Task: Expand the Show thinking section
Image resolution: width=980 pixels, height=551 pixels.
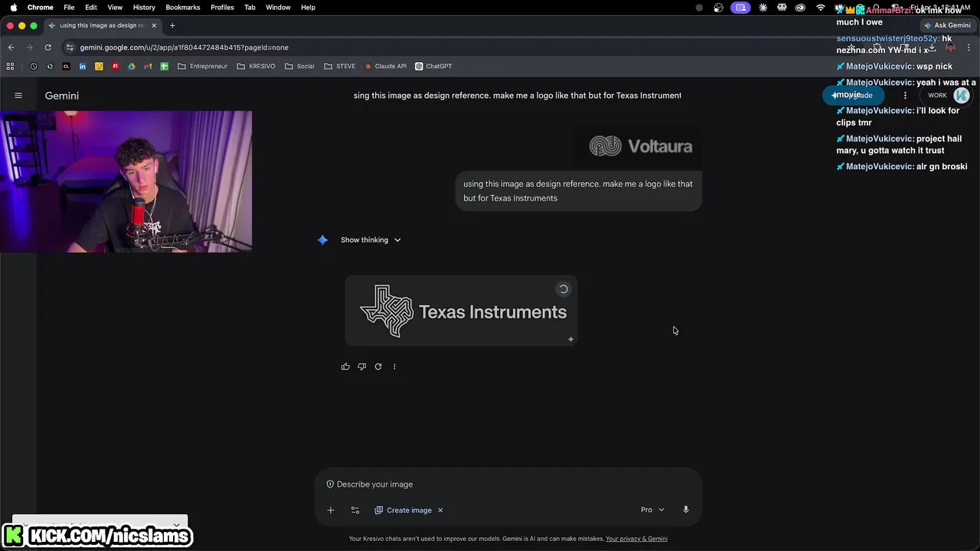Action: (371, 240)
